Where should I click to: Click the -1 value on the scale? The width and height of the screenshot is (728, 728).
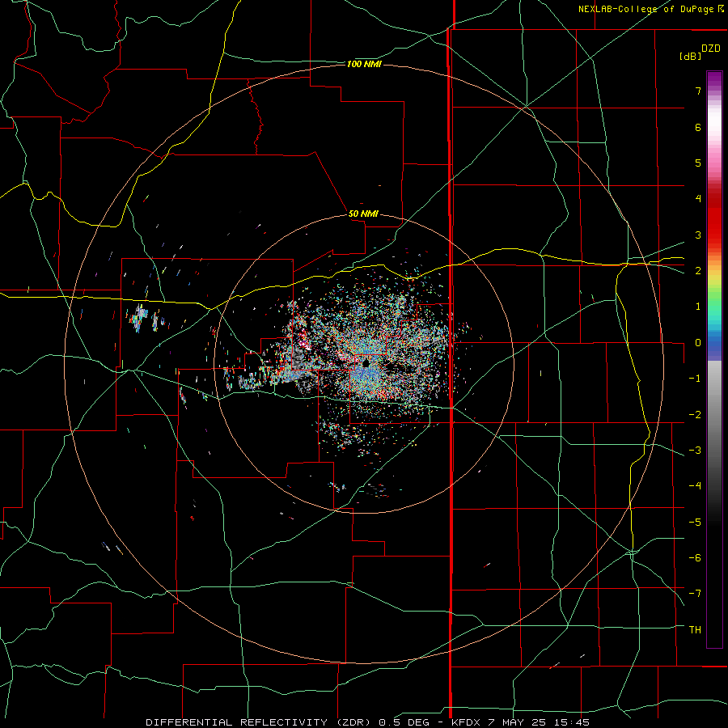point(695,379)
